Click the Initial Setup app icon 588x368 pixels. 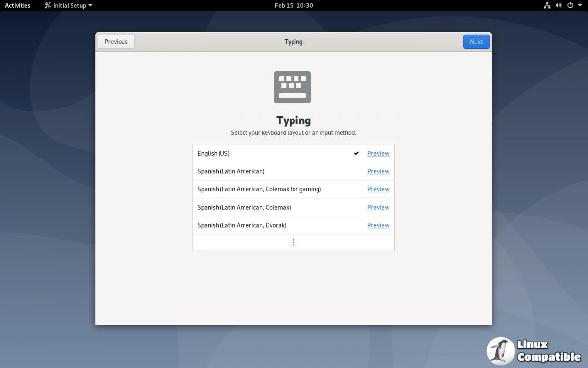tap(48, 6)
